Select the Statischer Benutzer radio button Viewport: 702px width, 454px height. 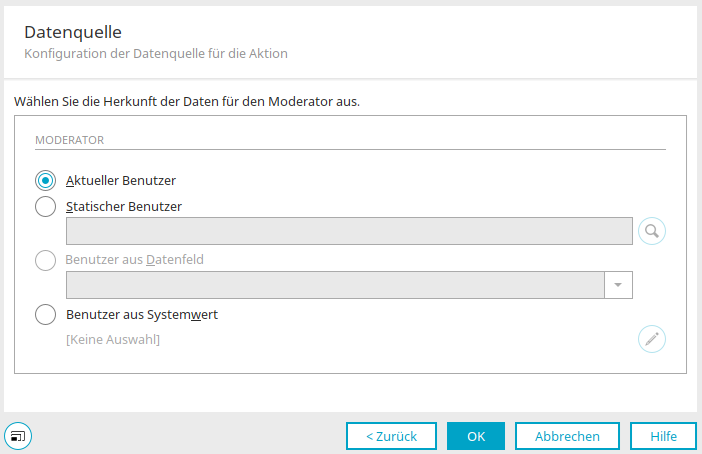click(45, 206)
